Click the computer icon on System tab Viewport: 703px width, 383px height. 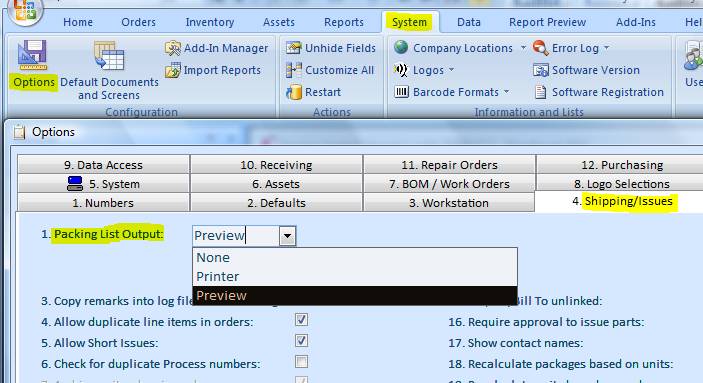pos(75,183)
